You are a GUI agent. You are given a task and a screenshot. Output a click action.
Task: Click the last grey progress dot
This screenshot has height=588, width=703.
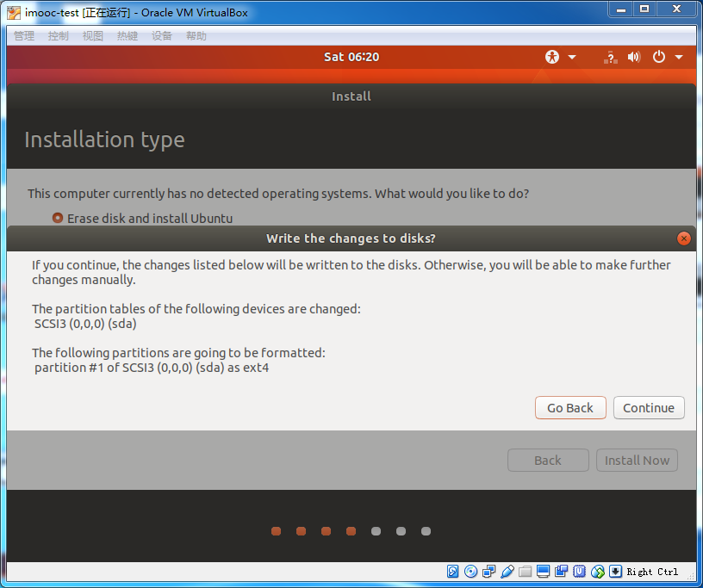click(426, 531)
